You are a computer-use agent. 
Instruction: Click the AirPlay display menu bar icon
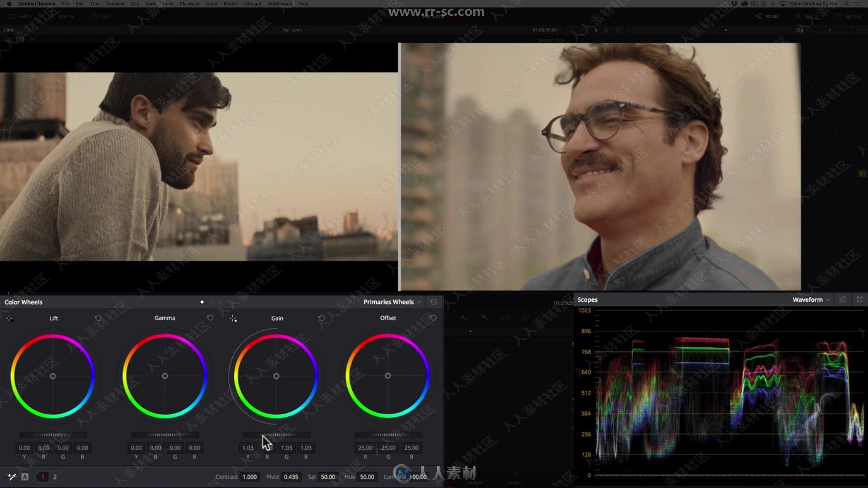783,4
